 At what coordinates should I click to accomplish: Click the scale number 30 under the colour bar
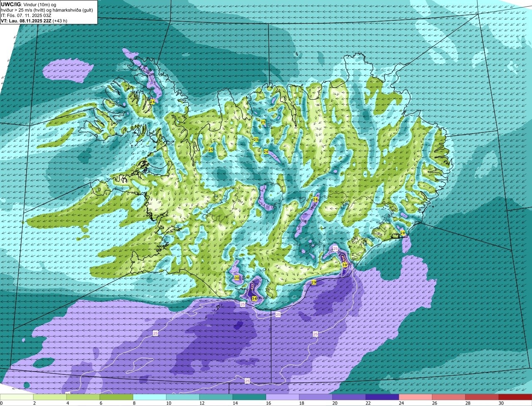pyautogui.click(x=501, y=403)
